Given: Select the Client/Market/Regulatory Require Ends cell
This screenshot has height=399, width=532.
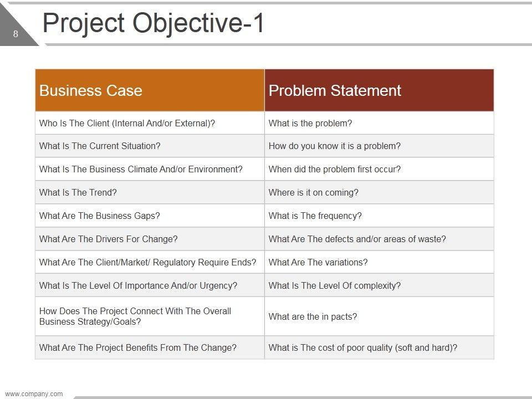Looking at the screenshot, I should click(x=148, y=262).
